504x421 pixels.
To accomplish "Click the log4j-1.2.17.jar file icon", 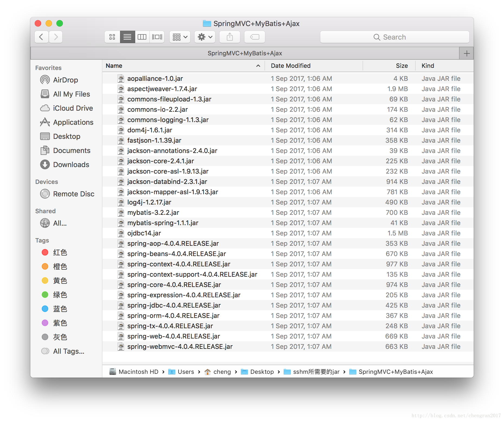I will click(121, 202).
